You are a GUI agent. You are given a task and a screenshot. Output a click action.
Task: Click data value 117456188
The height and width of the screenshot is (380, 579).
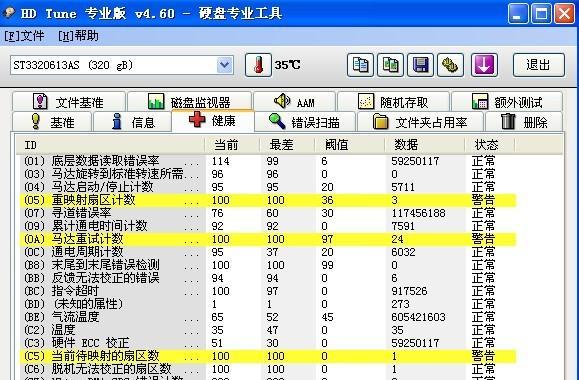[x=418, y=213]
